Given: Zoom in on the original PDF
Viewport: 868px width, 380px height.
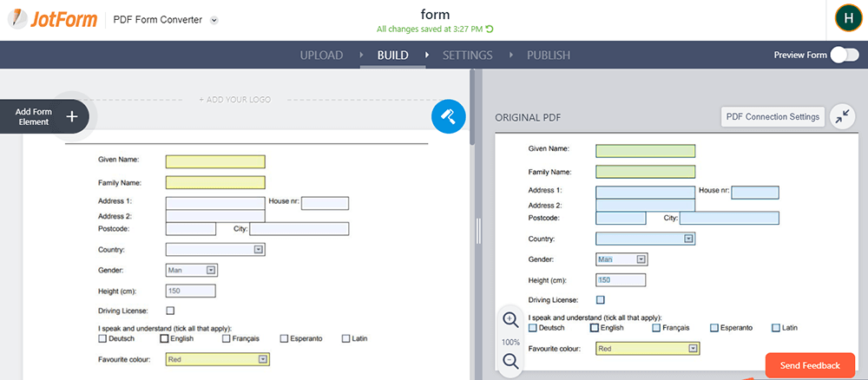Looking at the screenshot, I should tap(511, 319).
